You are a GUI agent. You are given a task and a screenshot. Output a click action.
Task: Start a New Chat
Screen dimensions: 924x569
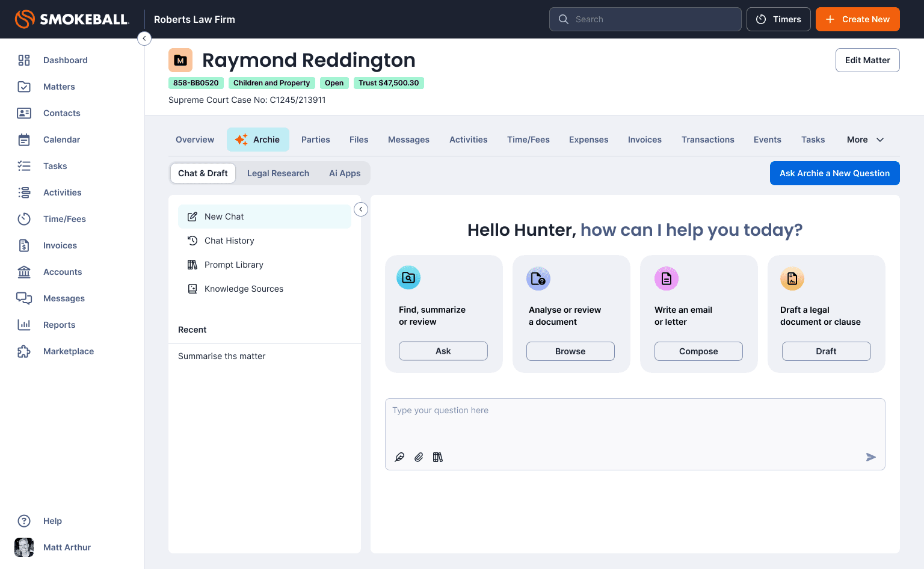265,217
